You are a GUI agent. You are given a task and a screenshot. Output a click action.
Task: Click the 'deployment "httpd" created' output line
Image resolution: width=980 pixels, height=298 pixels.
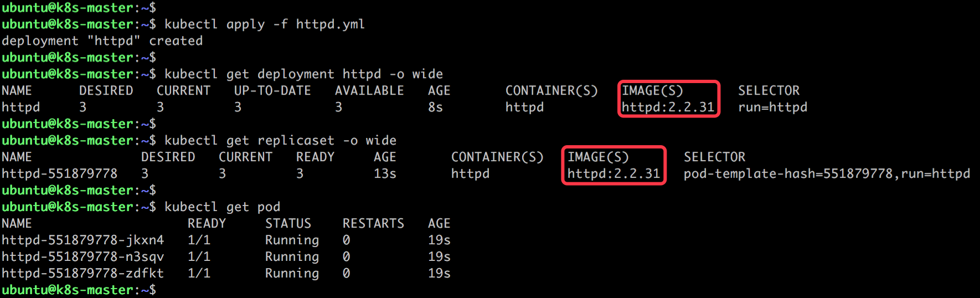(x=102, y=41)
